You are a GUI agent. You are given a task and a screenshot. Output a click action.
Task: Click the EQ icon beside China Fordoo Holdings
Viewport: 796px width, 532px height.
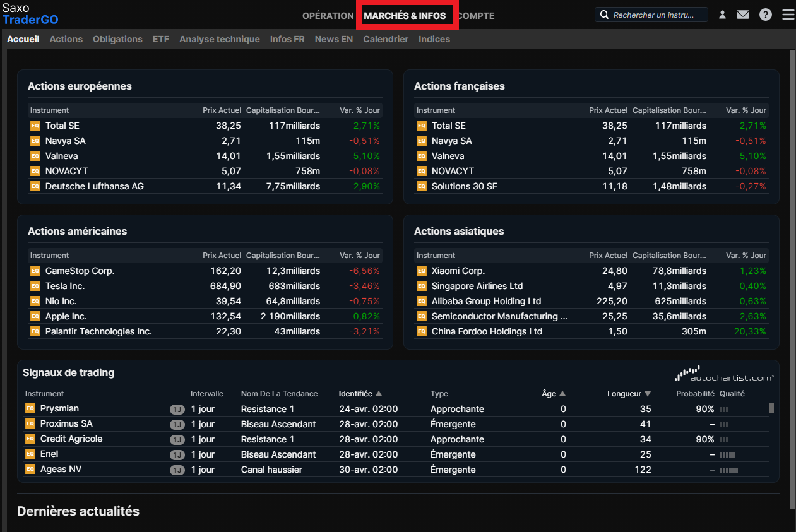421,331
